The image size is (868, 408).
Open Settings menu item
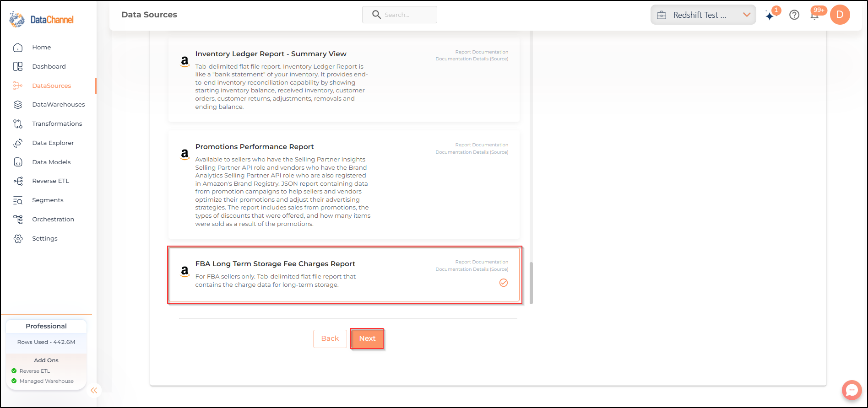pyautogui.click(x=45, y=239)
